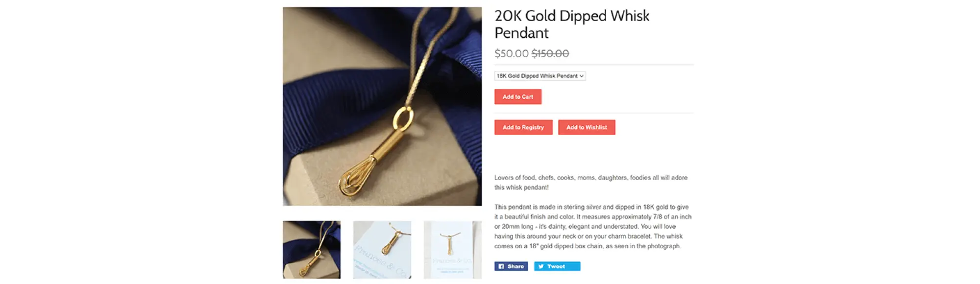Add the whisk pendant to cart

tap(518, 96)
